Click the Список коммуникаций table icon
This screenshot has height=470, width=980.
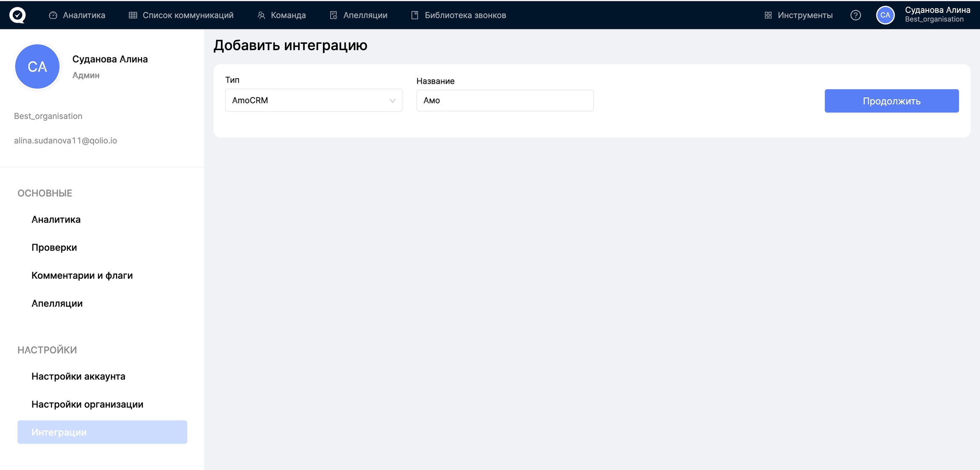tap(133, 15)
